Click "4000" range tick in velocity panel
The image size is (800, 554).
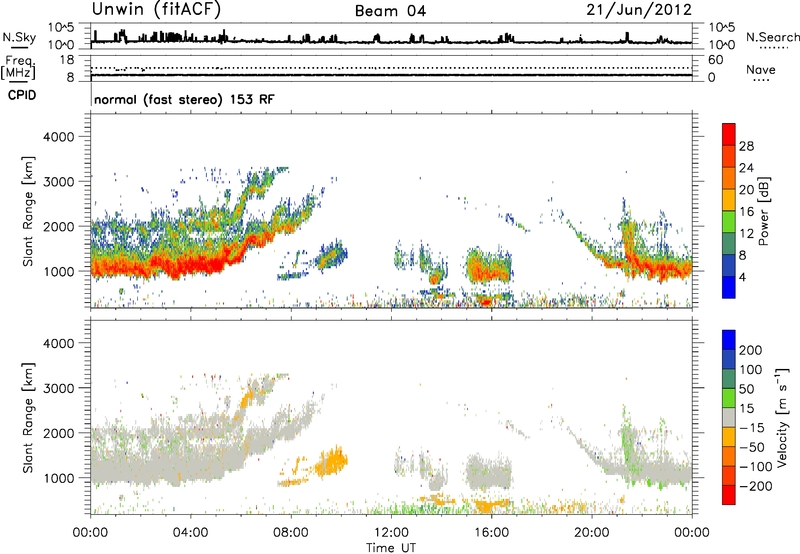point(58,343)
